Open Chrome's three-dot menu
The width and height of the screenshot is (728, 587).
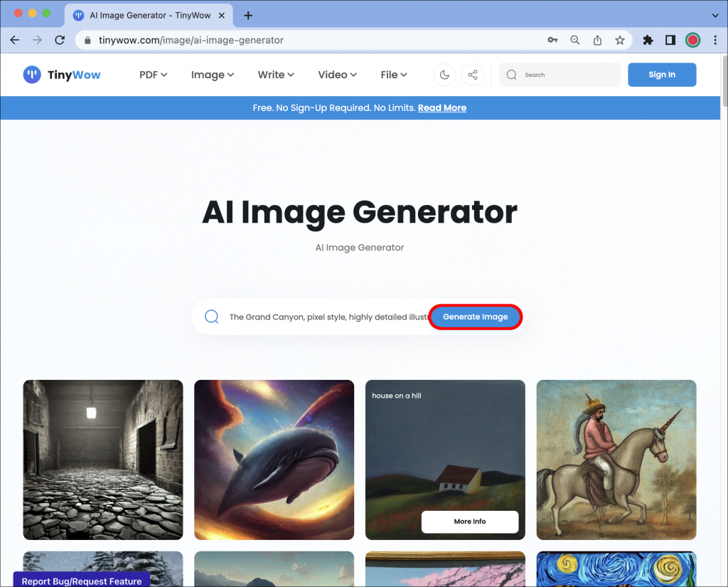715,40
